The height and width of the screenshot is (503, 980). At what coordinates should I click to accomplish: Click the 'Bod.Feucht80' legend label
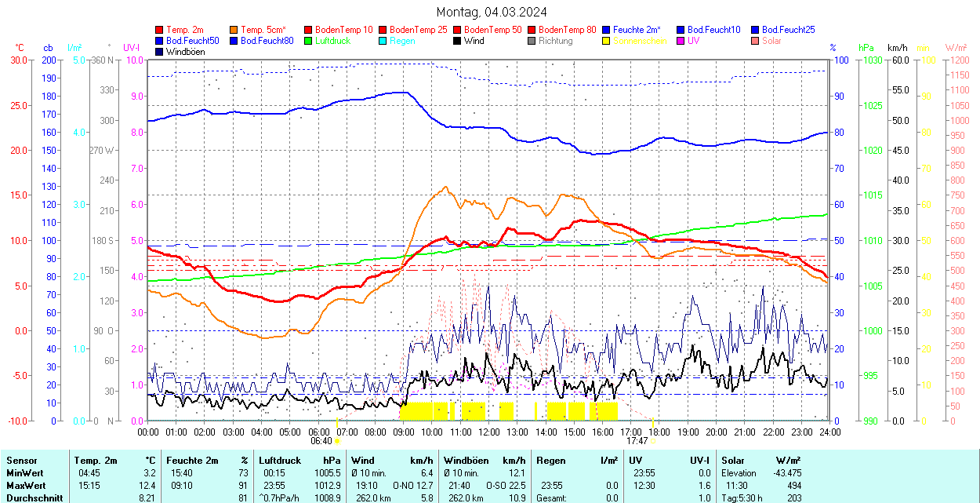point(267,41)
